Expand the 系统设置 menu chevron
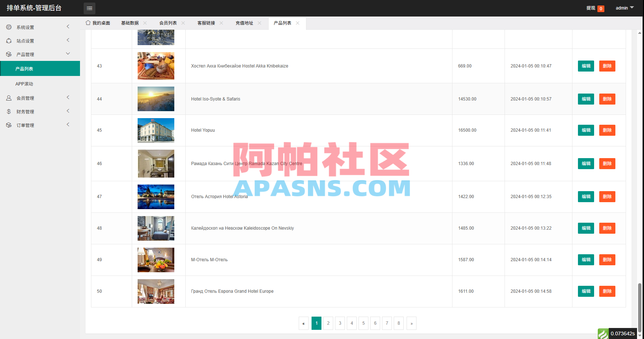 68,26
